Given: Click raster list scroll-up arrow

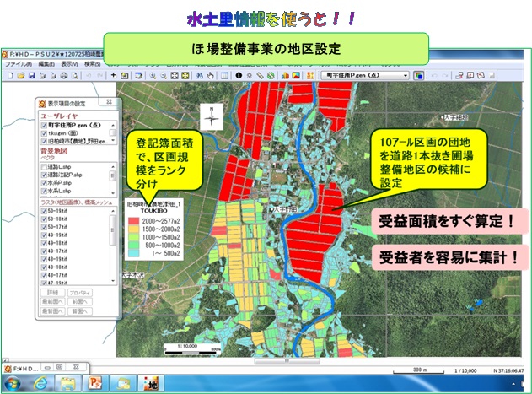Looking at the screenshot, I should point(113,211).
